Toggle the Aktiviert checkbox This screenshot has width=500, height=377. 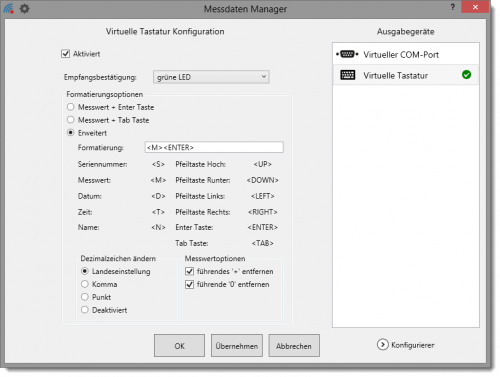[x=65, y=54]
